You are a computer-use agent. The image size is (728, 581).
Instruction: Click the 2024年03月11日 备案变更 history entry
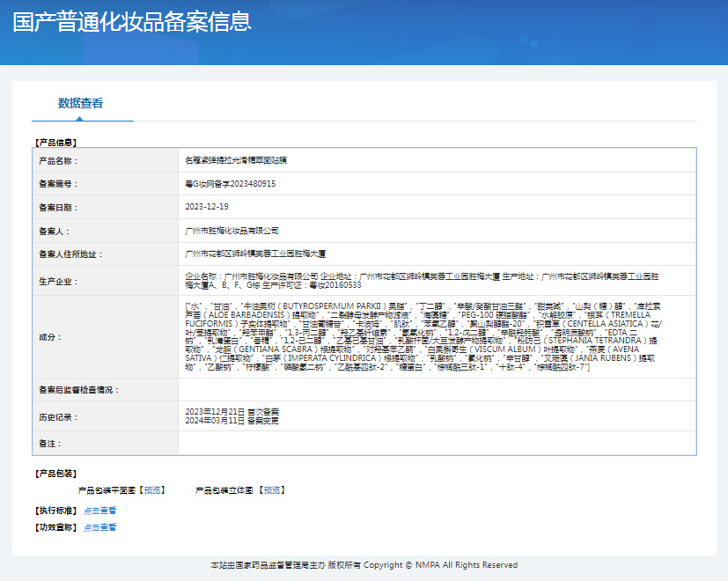pos(232,421)
